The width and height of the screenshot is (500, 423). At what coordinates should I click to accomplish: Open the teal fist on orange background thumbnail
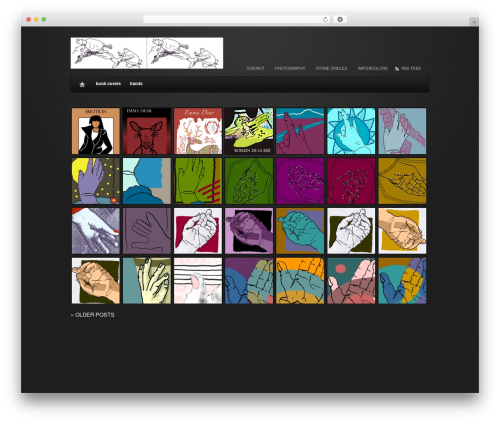pyautogui.click(x=300, y=231)
